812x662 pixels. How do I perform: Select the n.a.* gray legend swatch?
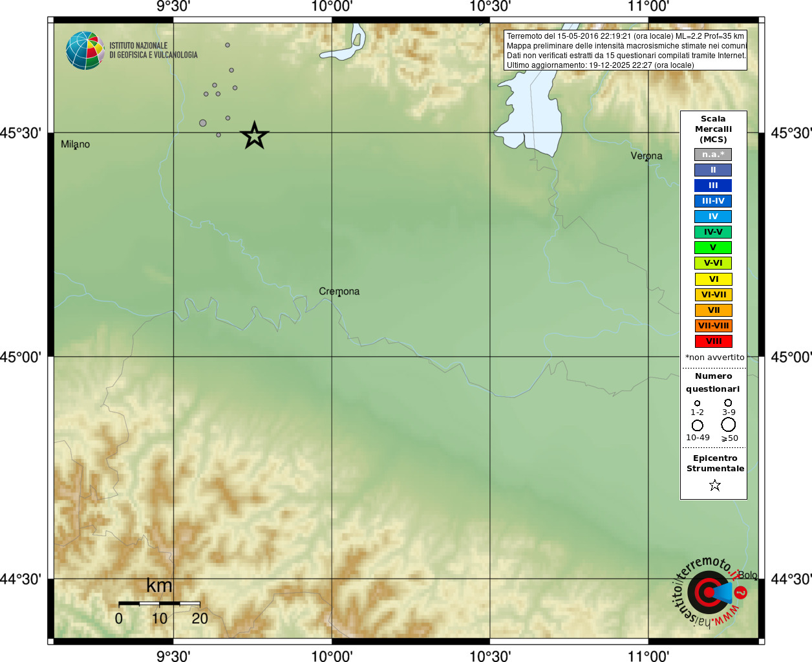pyautogui.click(x=713, y=155)
